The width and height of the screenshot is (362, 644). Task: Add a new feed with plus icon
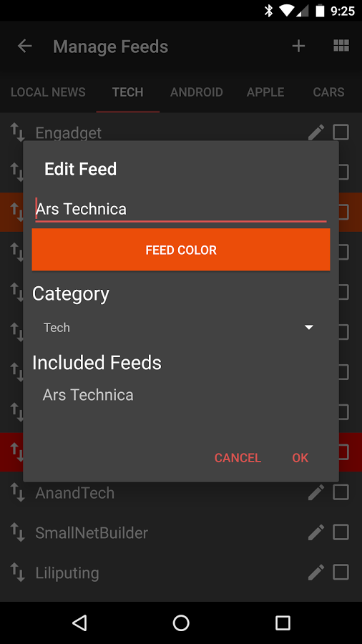click(298, 46)
